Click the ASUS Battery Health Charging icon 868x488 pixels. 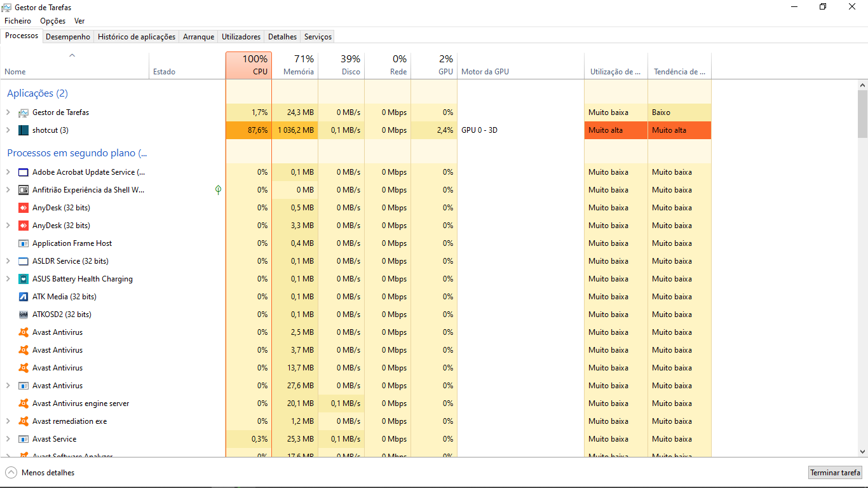pyautogui.click(x=24, y=279)
